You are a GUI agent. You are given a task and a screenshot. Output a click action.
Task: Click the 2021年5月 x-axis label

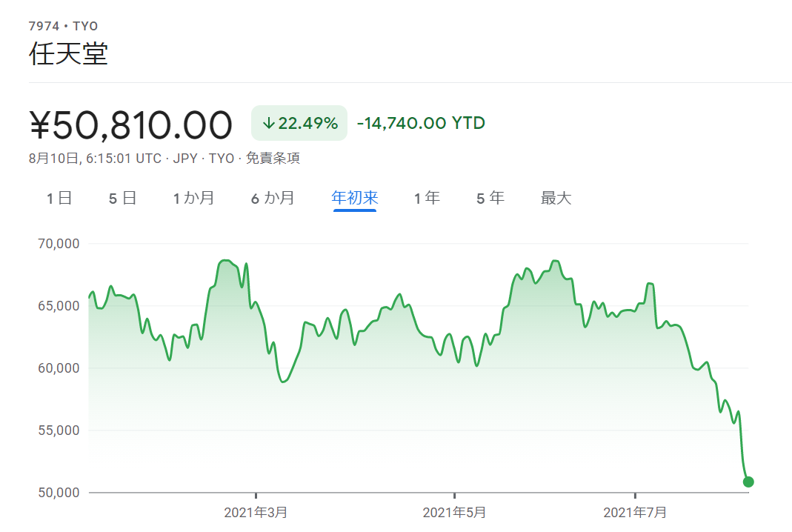coord(454,512)
